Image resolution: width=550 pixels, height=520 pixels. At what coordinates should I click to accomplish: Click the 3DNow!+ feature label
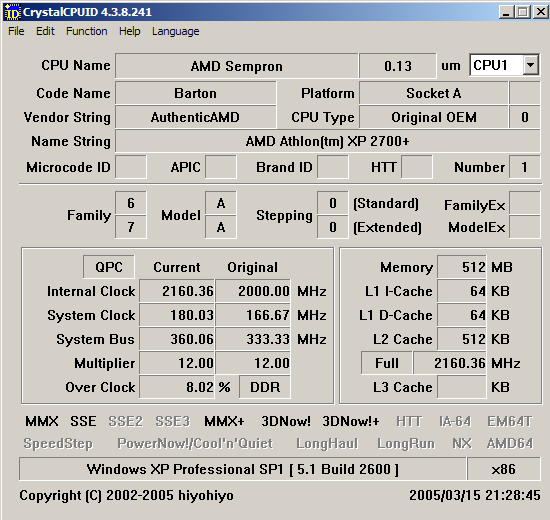[x=351, y=421]
